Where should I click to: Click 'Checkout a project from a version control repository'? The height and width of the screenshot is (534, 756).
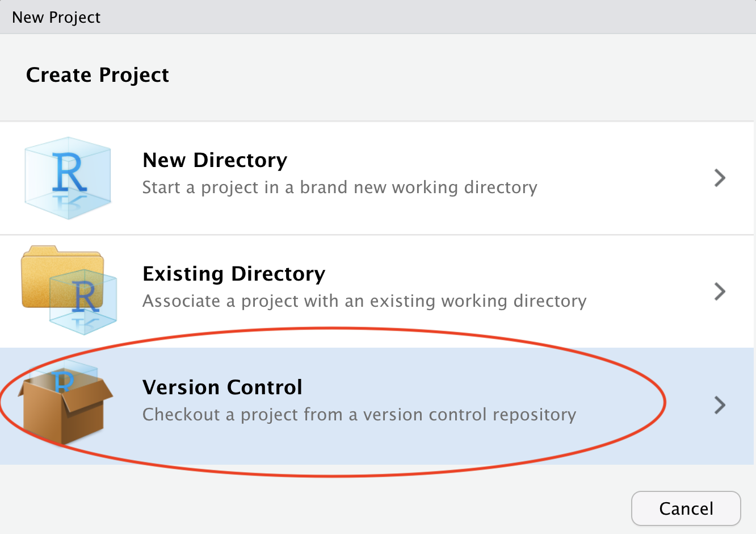pyautogui.click(x=359, y=415)
